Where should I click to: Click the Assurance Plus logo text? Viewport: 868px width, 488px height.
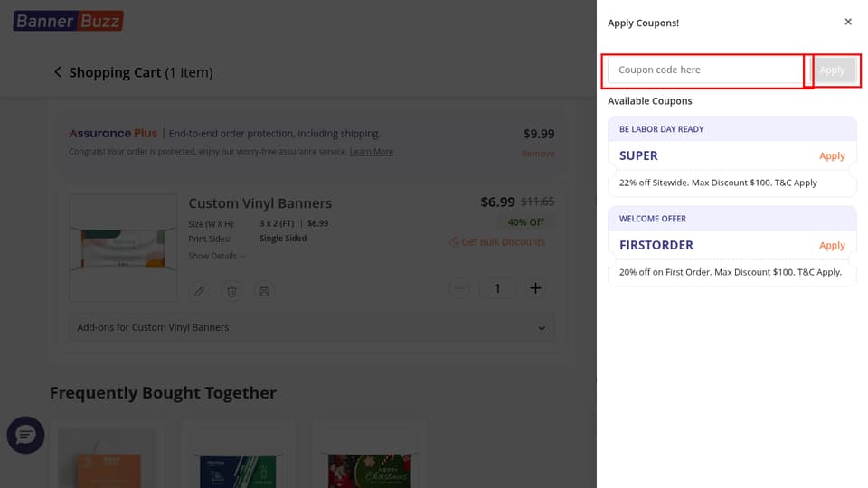click(113, 134)
